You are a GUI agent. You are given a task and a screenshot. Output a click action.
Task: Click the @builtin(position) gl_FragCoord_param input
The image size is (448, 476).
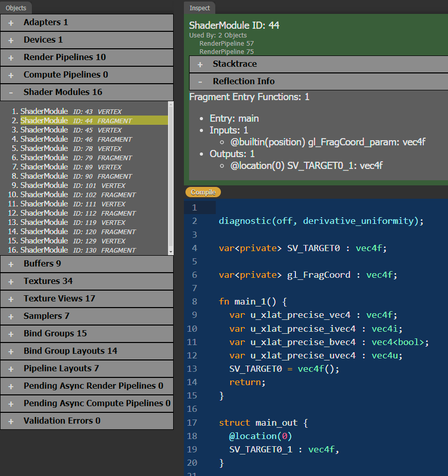coord(328,142)
